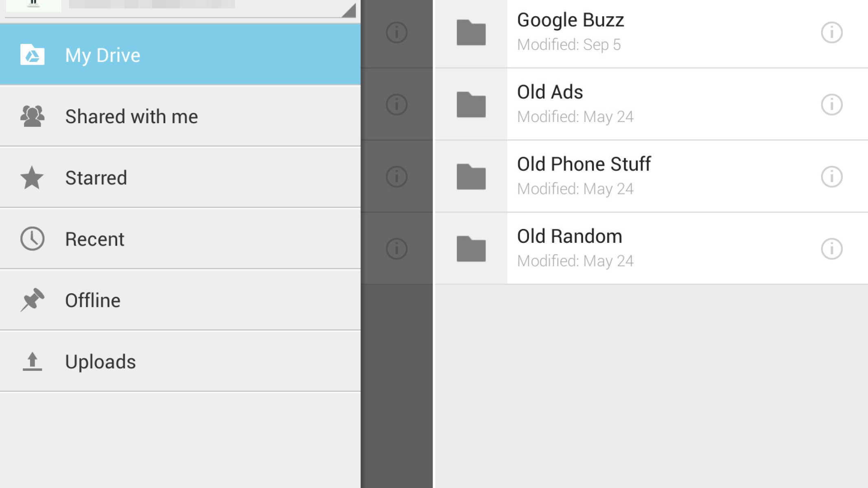Click the Uploads arrow icon
The height and width of the screenshot is (488, 868).
tap(32, 362)
